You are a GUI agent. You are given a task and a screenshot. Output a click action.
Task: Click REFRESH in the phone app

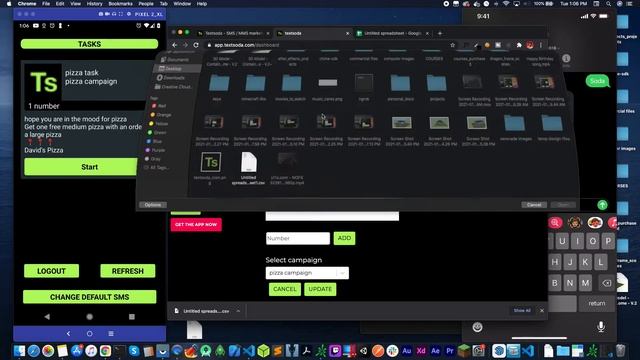coord(128,271)
